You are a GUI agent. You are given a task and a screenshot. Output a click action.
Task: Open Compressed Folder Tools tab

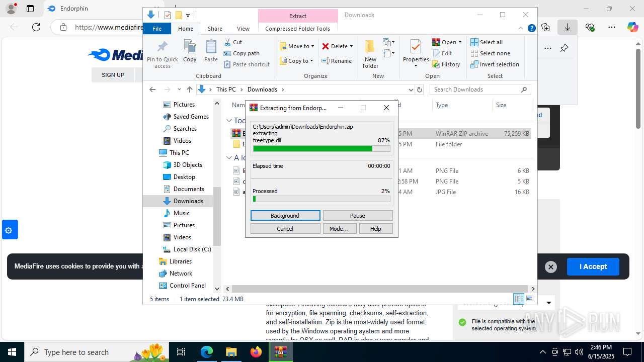pos(297,29)
